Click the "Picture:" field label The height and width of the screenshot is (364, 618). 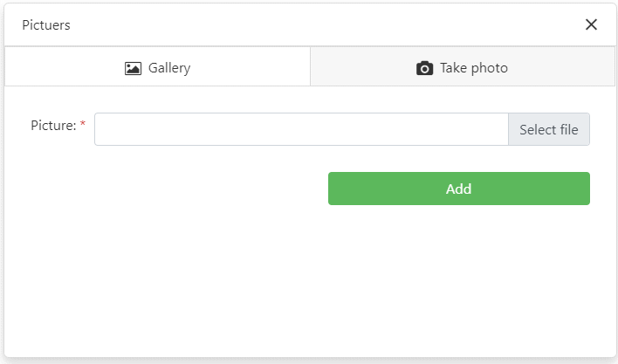point(53,126)
